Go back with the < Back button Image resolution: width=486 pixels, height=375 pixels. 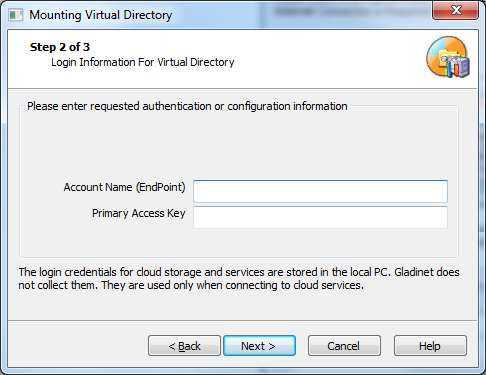tap(184, 346)
